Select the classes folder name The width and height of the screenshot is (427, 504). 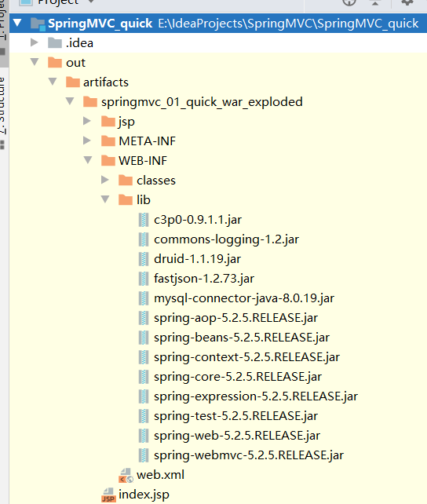click(x=156, y=181)
